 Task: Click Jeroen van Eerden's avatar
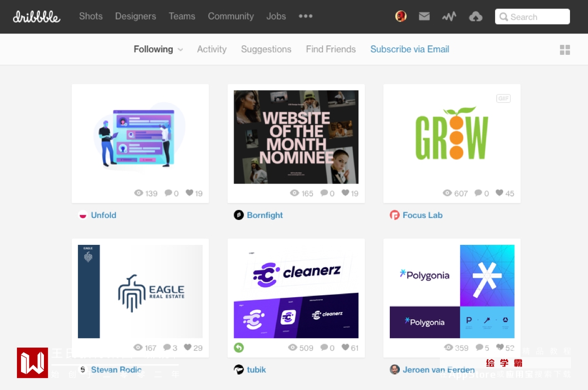click(394, 370)
